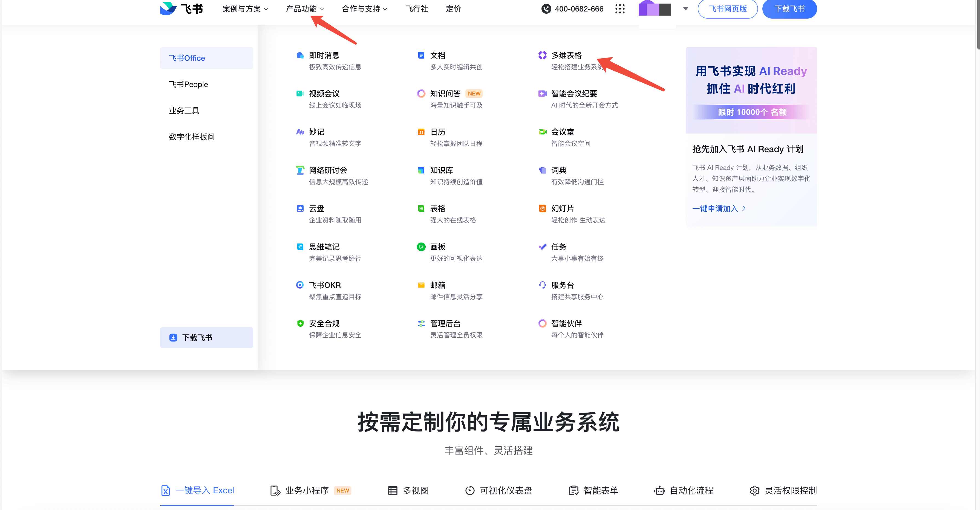The height and width of the screenshot is (510, 980).
Task: Select the 业务工具 sidebar category
Action: coord(207,111)
